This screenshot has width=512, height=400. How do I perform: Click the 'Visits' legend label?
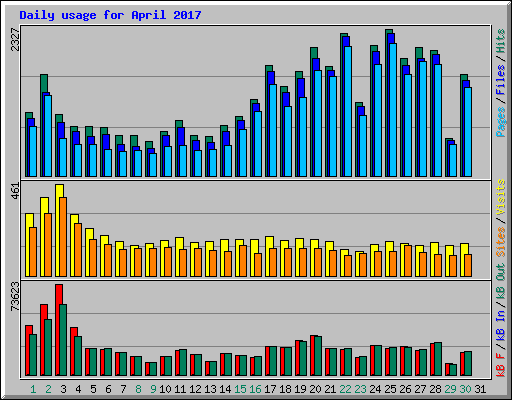[500, 197]
